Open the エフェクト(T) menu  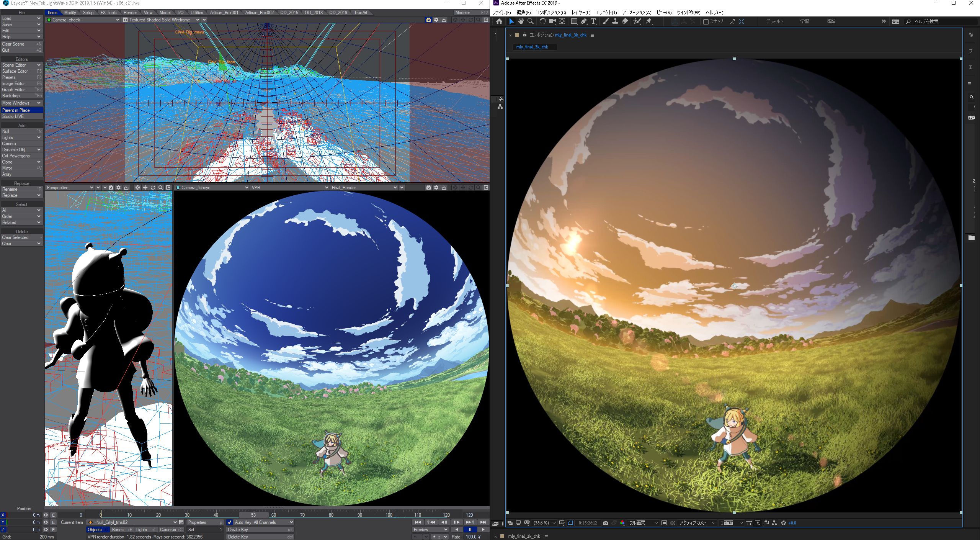coord(606,13)
